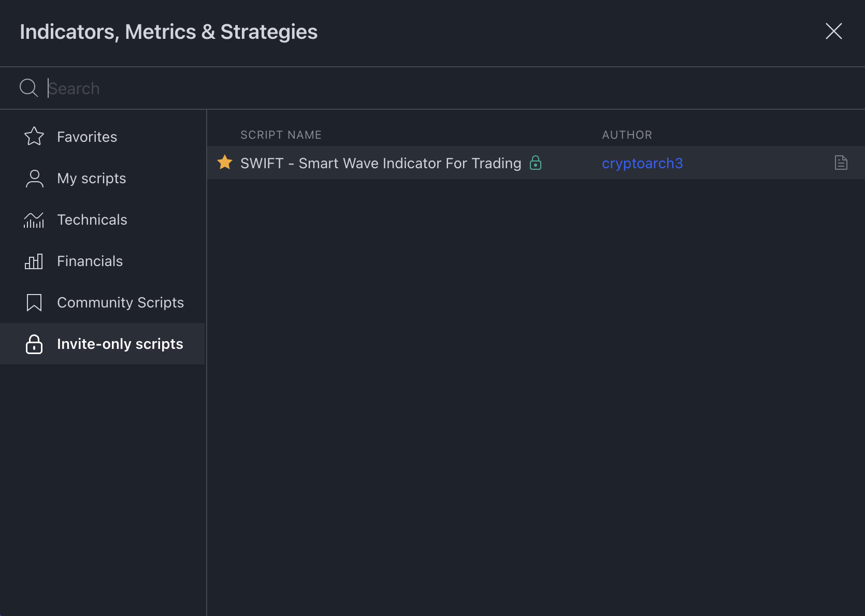The height and width of the screenshot is (616, 865).
Task: Sort by the SCRIPT NAME column header
Action: click(281, 134)
